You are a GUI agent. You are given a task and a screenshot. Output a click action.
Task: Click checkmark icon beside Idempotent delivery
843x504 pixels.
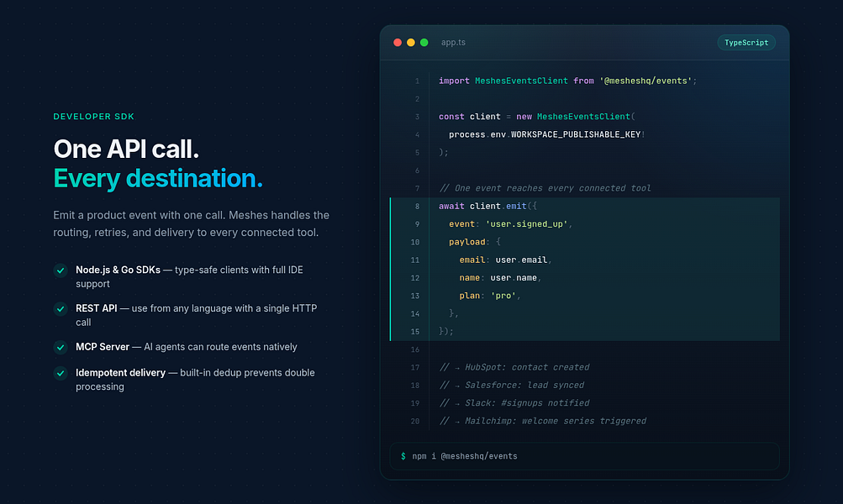coord(61,373)
